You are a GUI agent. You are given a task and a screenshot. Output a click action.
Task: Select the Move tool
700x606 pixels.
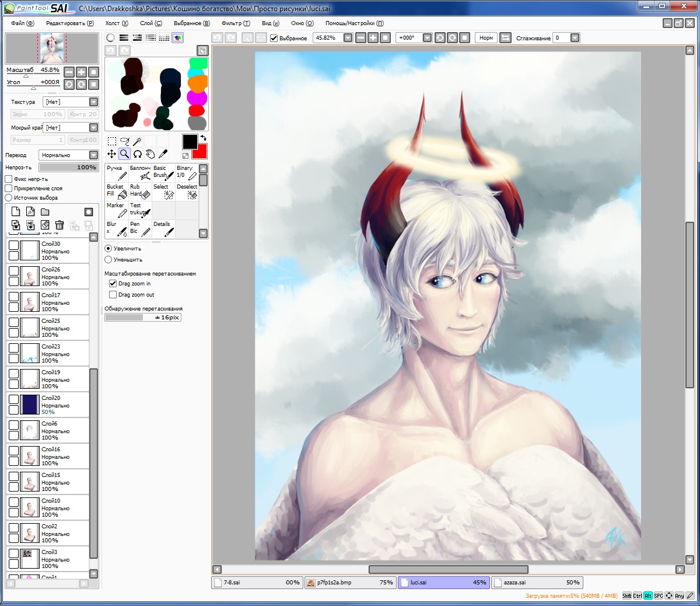click(111, 154)
